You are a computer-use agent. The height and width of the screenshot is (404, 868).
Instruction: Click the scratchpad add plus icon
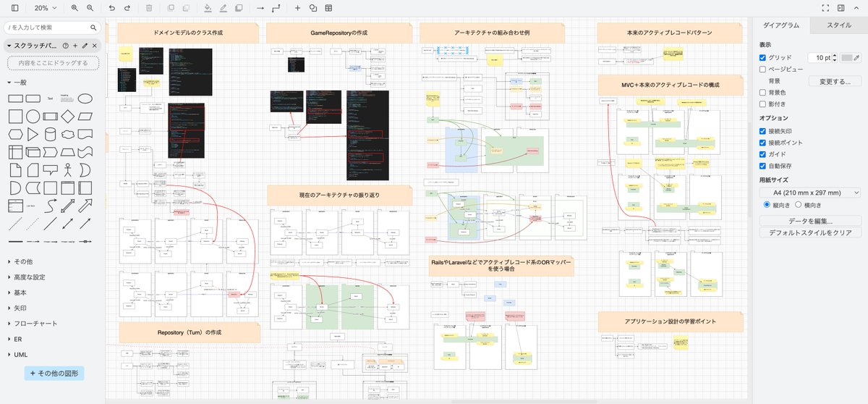[75, 46]
